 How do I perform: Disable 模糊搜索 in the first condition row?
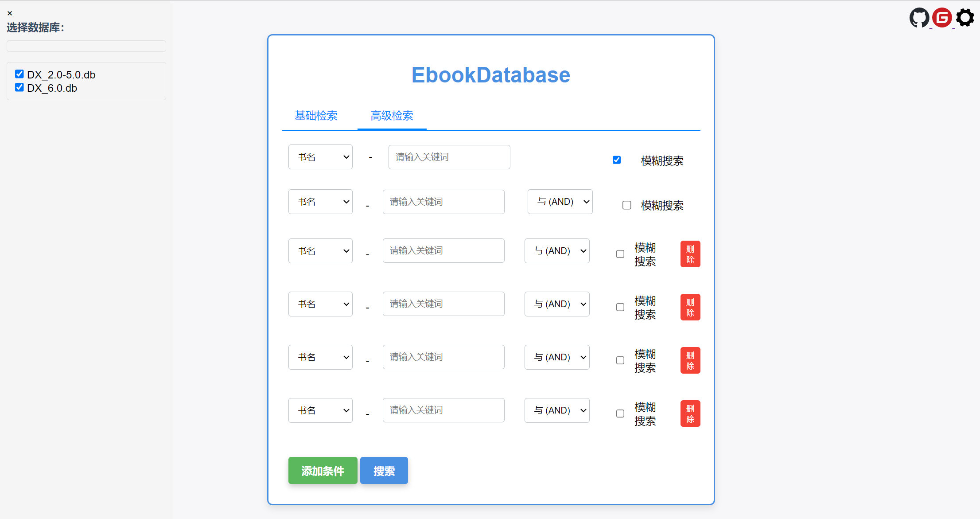(x=617, y=160)
